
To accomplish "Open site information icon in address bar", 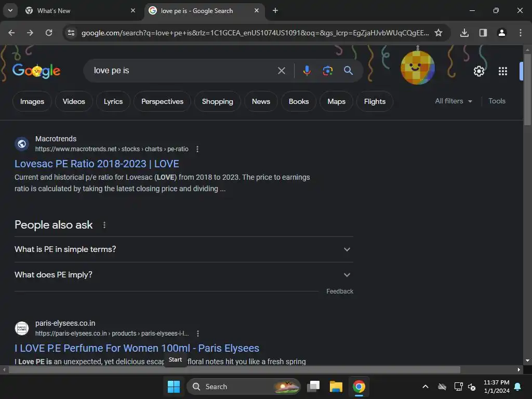I will (x=71, y=33).
